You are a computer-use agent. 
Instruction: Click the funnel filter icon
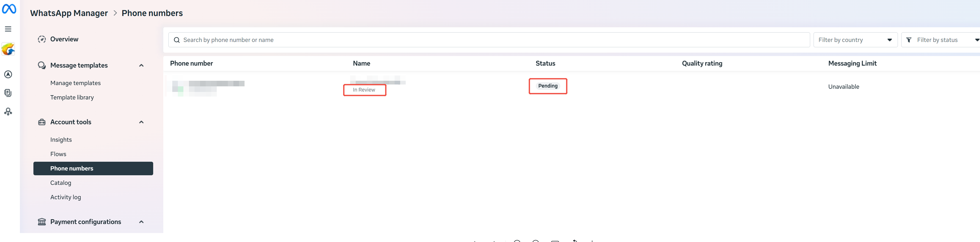909,40
